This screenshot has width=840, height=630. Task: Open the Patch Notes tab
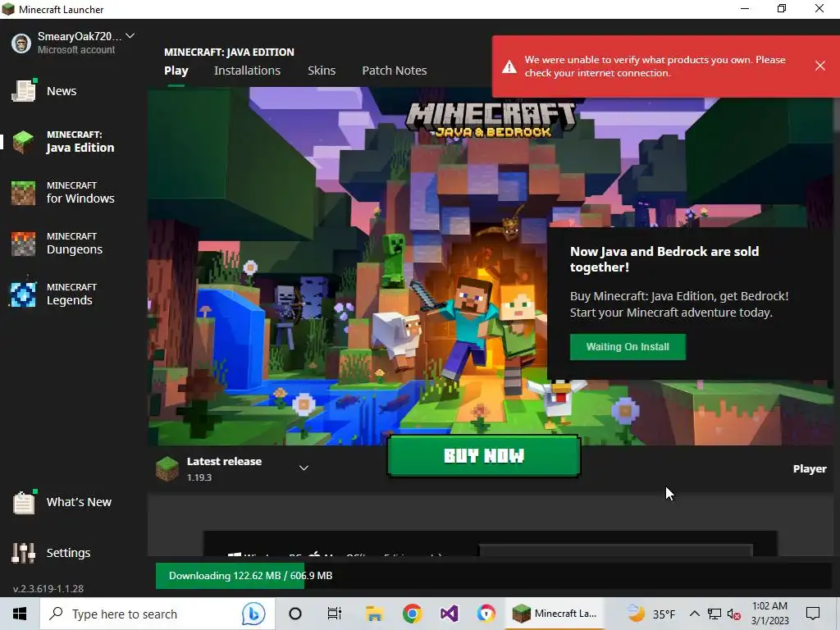[395, 71]
